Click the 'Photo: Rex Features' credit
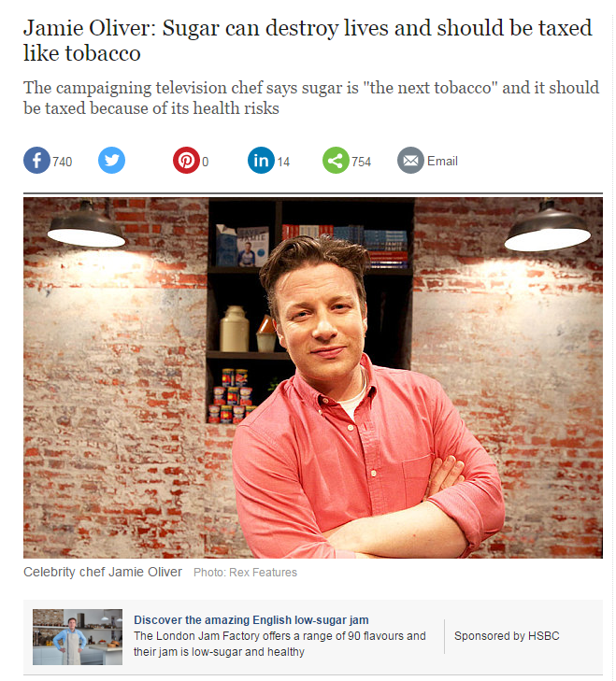The height and width of the screenshot is (681, 616). (x=245, y=573)
